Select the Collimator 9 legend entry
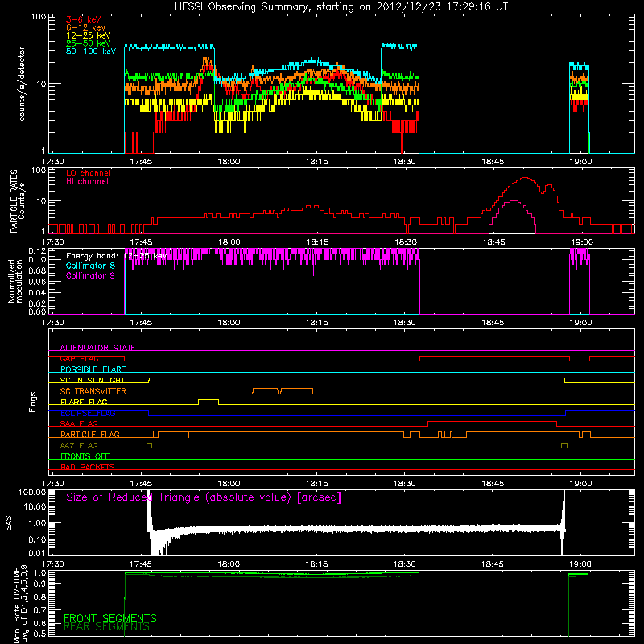 click(x=90, y=275)
